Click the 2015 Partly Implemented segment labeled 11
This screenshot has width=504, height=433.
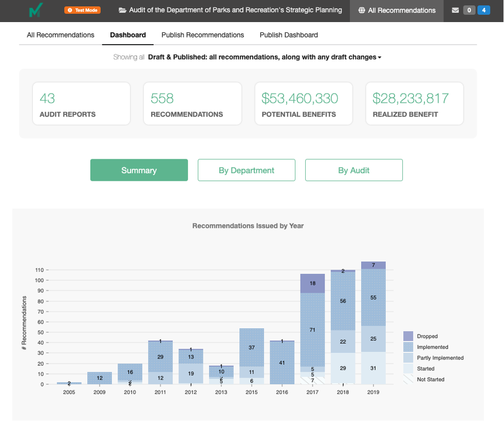click(252, 372)
